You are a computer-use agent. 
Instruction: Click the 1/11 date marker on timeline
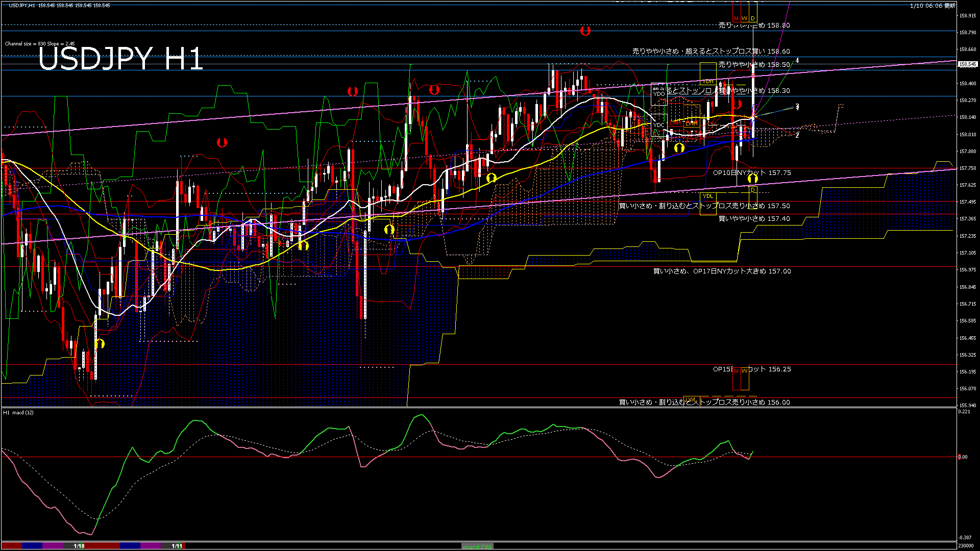click(177, 546)
